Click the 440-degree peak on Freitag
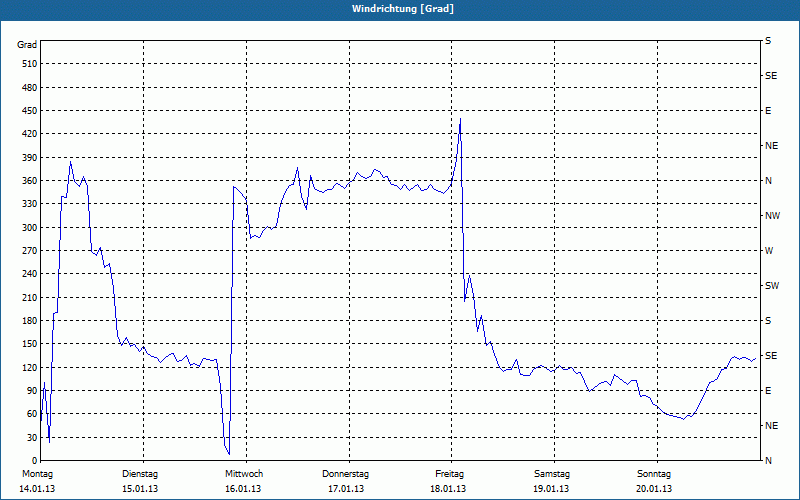 460,119
